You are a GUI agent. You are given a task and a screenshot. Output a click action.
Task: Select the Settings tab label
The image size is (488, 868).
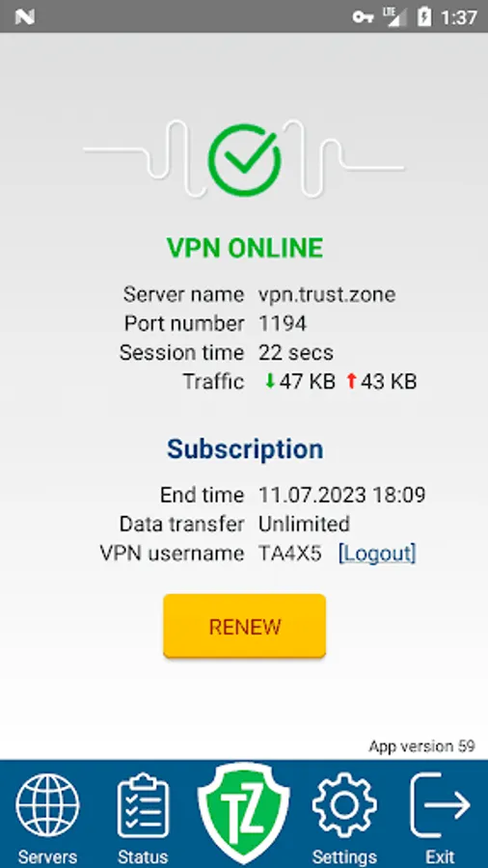344,856
